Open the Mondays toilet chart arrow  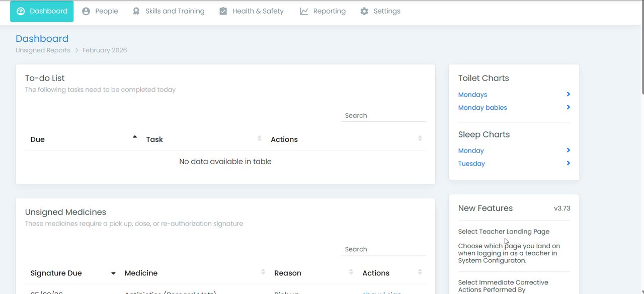coord(568,94)
